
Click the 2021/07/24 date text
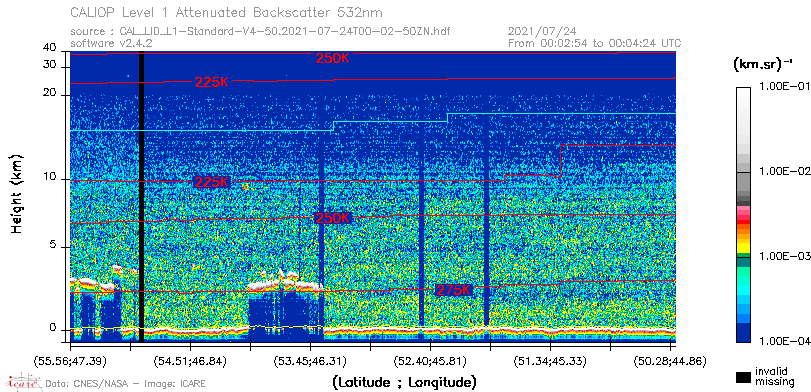point(534,32)
